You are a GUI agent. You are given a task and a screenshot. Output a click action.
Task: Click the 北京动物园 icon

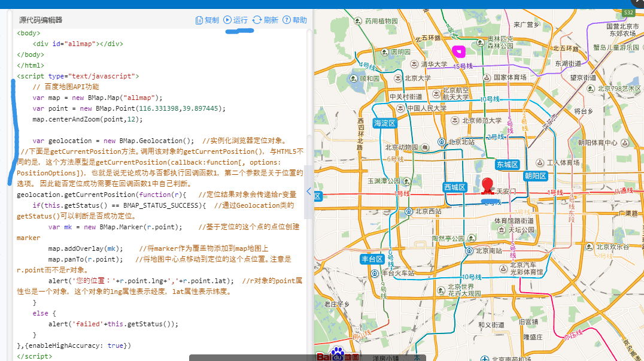pyautogui.click(x=425, y=147)
